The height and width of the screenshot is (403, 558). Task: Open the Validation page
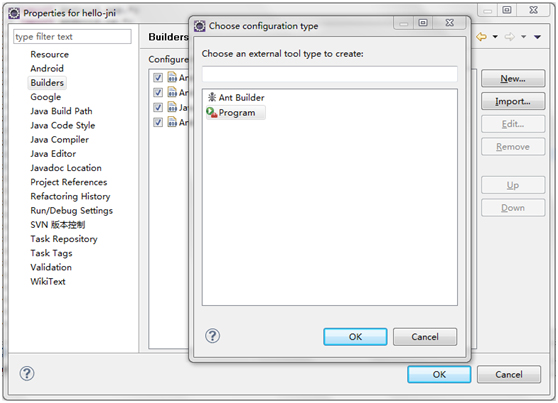pos(51,267)
